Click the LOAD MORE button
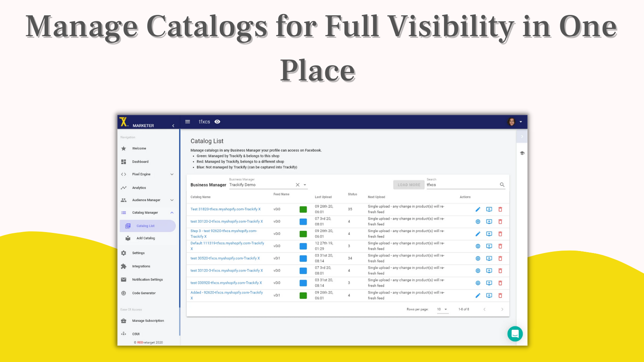Image resolution: width=644 pixels, height=362 pixels. click(x=409, y=185)
